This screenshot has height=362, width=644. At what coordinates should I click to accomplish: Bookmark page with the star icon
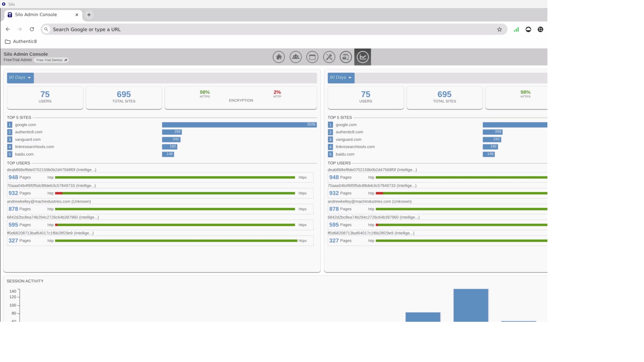499,29
